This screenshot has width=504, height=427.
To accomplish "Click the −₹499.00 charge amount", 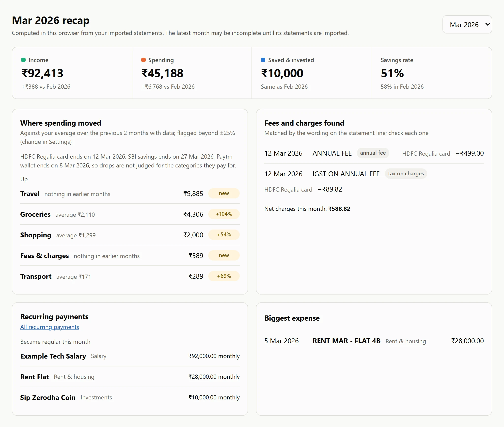I will tap(470, 153).
